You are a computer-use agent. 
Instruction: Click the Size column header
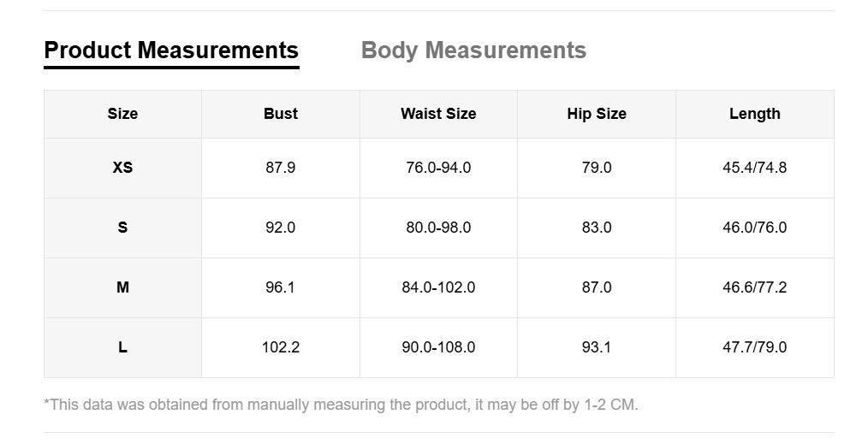[122, 114]
